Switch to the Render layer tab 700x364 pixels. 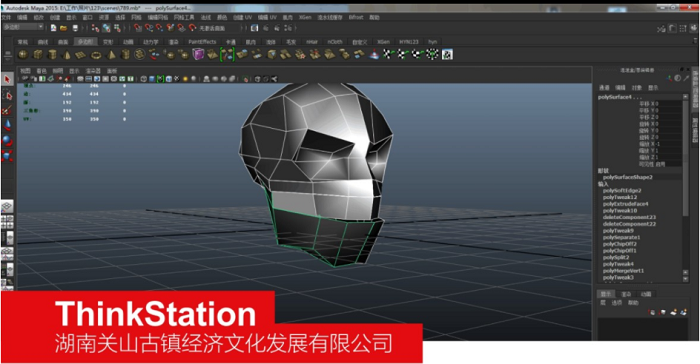coord(626,294)
